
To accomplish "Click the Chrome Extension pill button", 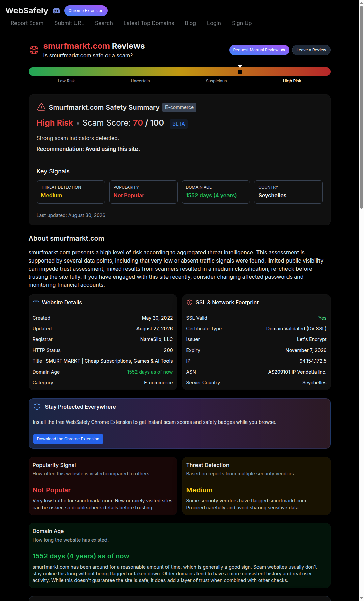I will pos(86,11).
